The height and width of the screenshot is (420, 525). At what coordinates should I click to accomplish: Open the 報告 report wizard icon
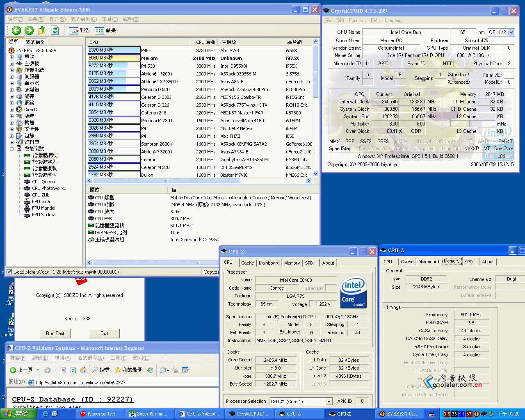click(74, 30)
